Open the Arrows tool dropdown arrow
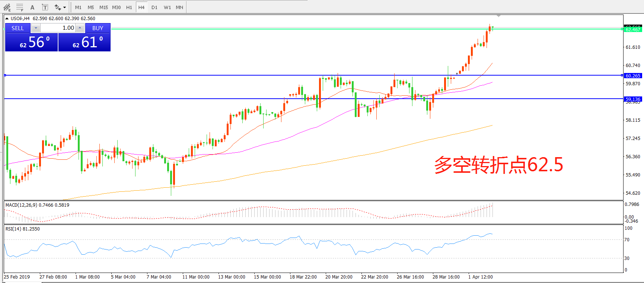 pos(65,7)
